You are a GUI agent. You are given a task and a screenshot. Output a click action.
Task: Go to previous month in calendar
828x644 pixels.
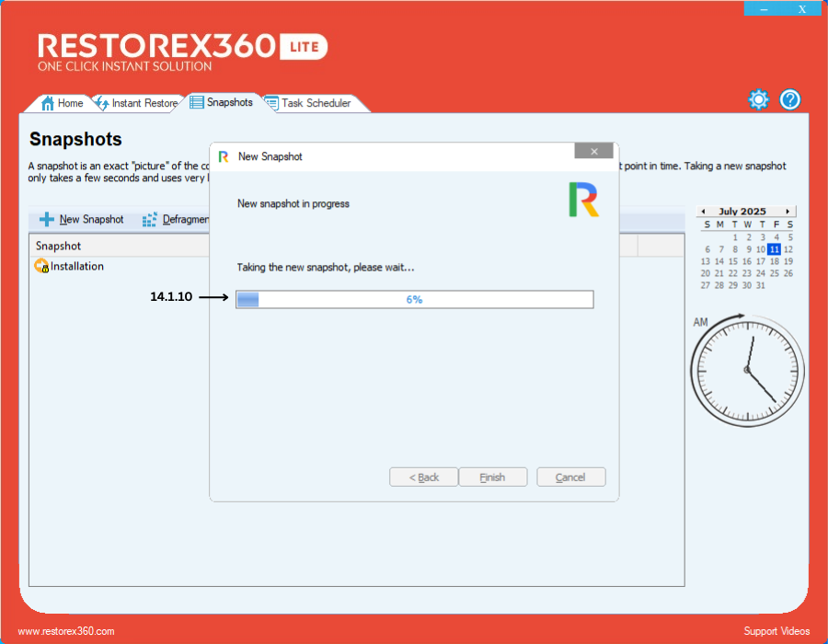[x=703, y=212]
